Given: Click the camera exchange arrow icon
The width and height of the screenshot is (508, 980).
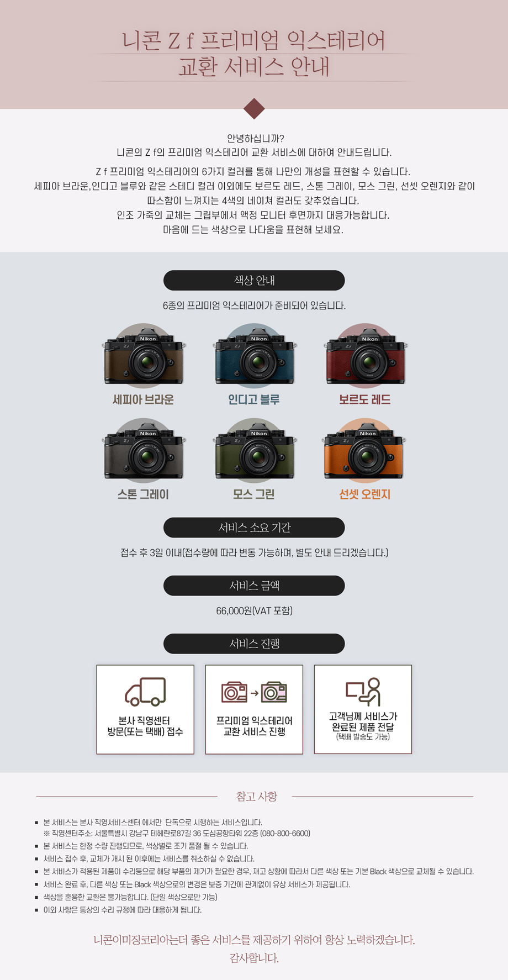Looking at the screenshot, I should tap(254, 692).
